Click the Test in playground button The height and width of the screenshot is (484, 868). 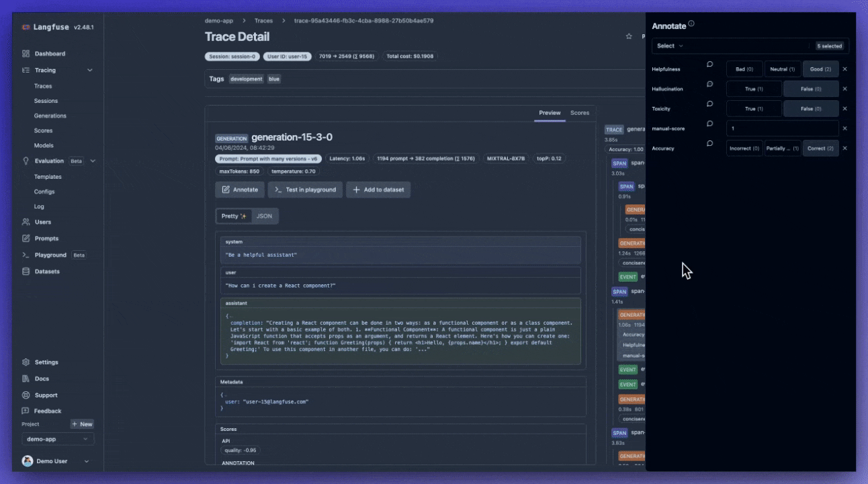pos(305,190)
